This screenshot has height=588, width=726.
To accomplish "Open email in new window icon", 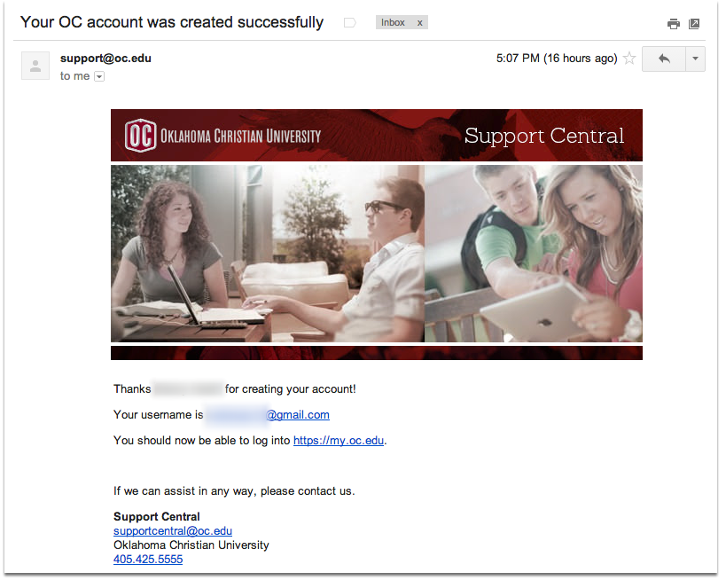I will tap(693, 24).
